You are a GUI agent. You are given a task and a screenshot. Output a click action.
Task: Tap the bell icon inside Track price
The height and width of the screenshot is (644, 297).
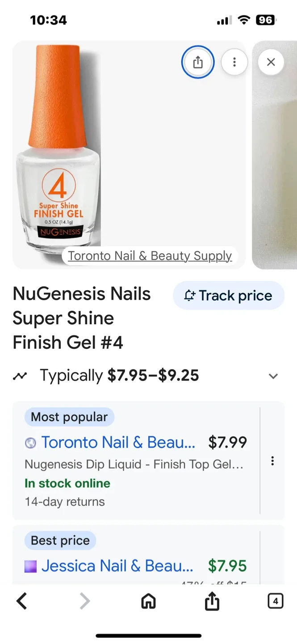pos(189,295)
